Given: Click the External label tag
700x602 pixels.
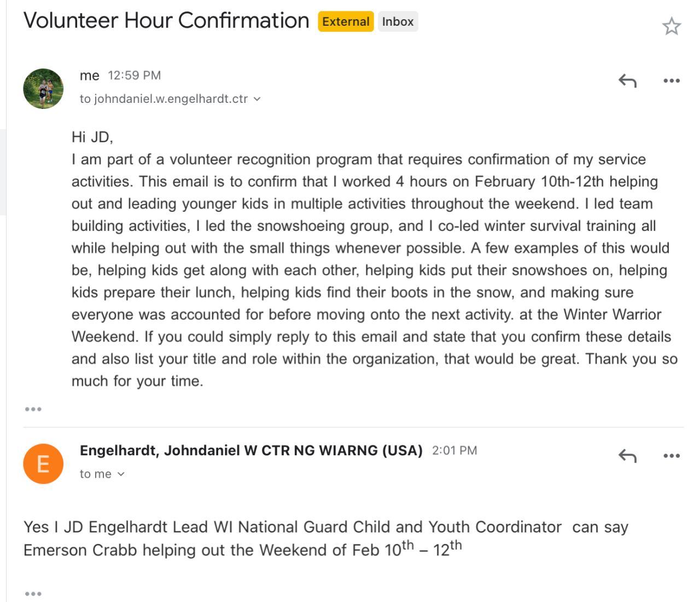Looking at the screenshot, I should [x=346, y=22].
